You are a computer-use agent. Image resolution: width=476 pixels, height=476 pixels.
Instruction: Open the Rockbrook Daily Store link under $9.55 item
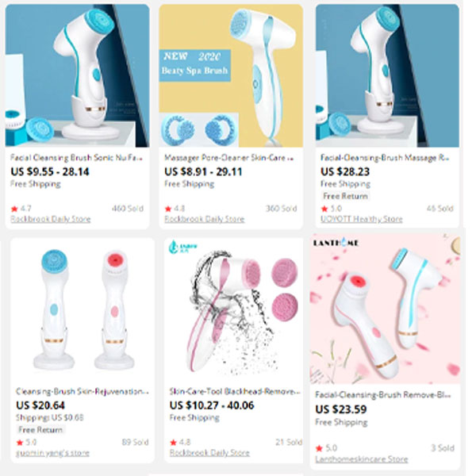coord(51,219)
